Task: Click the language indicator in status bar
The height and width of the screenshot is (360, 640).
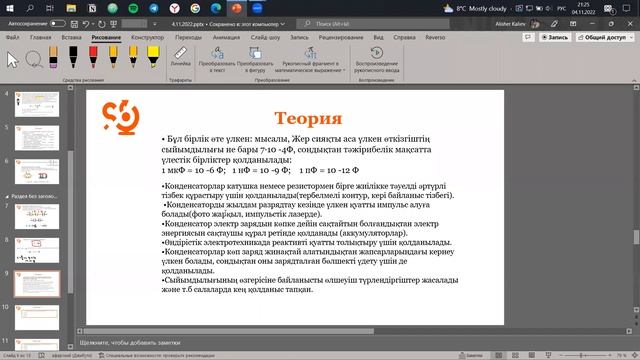Action: (72, 356)
